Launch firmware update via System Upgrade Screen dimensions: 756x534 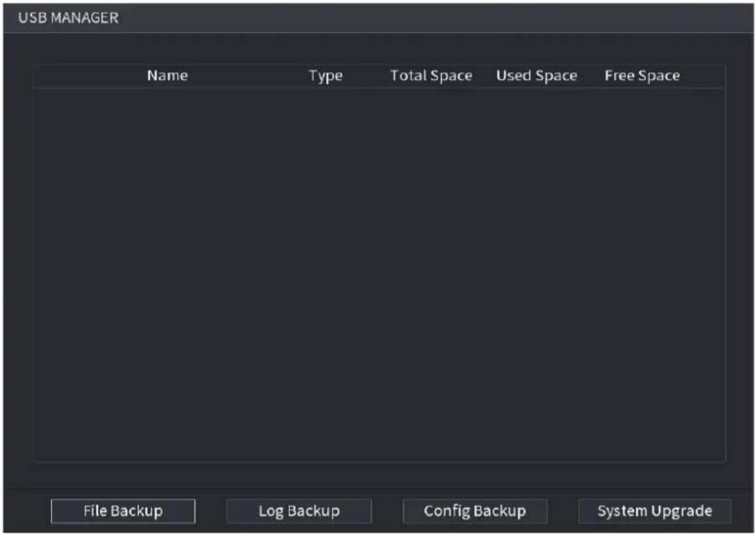point(655,511)
